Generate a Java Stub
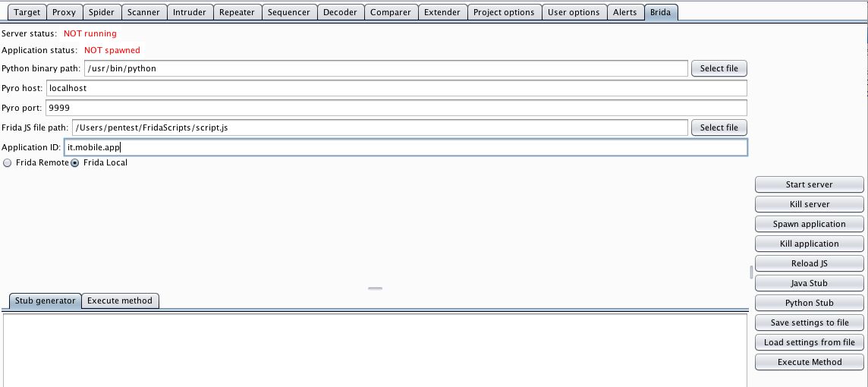 (x=809, y=283)
